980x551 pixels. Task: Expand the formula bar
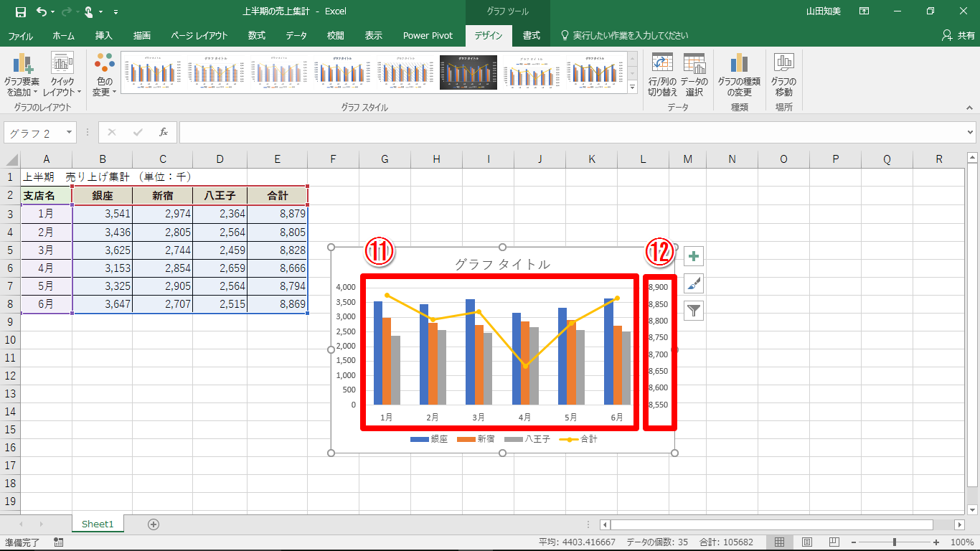click(x=971, y=133)
